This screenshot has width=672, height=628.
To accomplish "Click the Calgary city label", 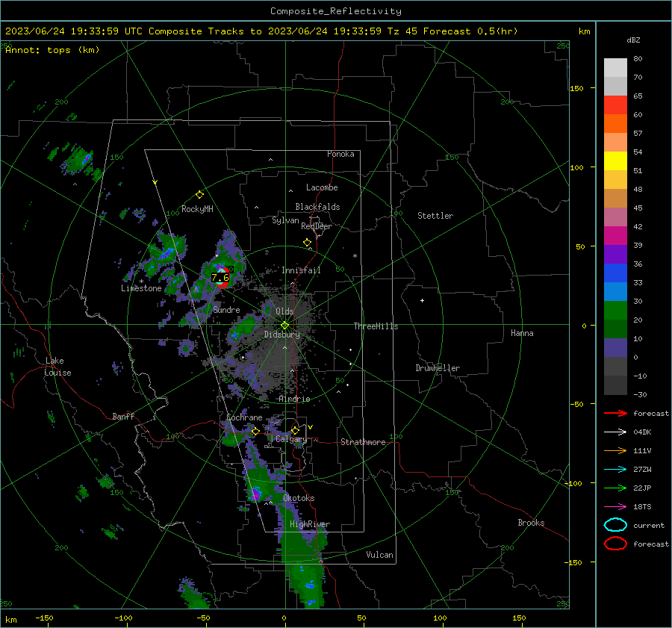I will coord(291,439).
